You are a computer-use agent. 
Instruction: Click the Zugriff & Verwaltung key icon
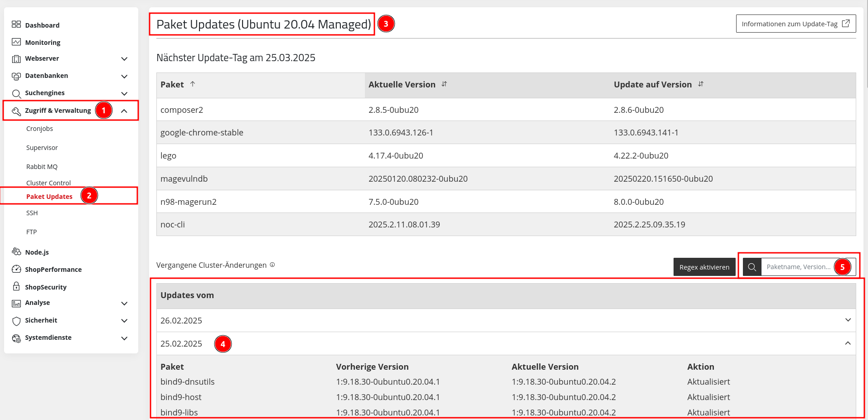coord(16,111)
